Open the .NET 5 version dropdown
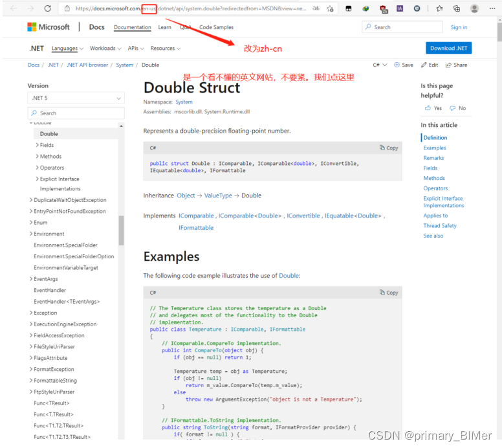This screenshot has width=502, height=448. click(x=76, y=98)
